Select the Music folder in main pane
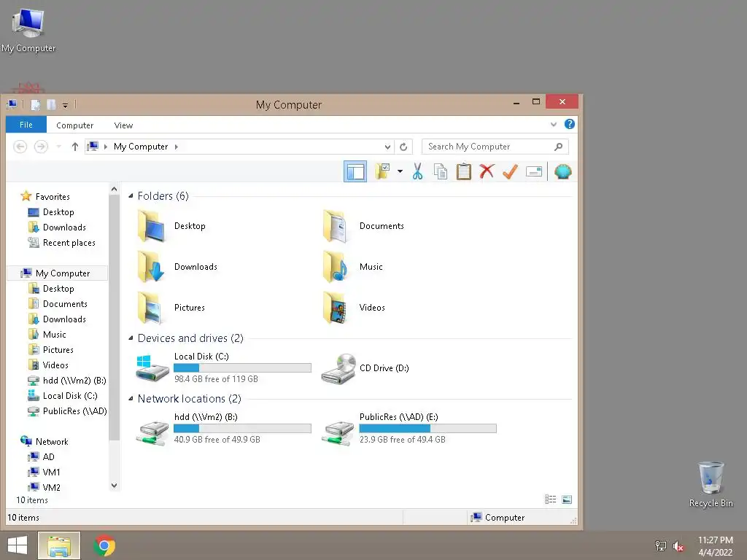747x560 pixels. (x=352, y=267)
